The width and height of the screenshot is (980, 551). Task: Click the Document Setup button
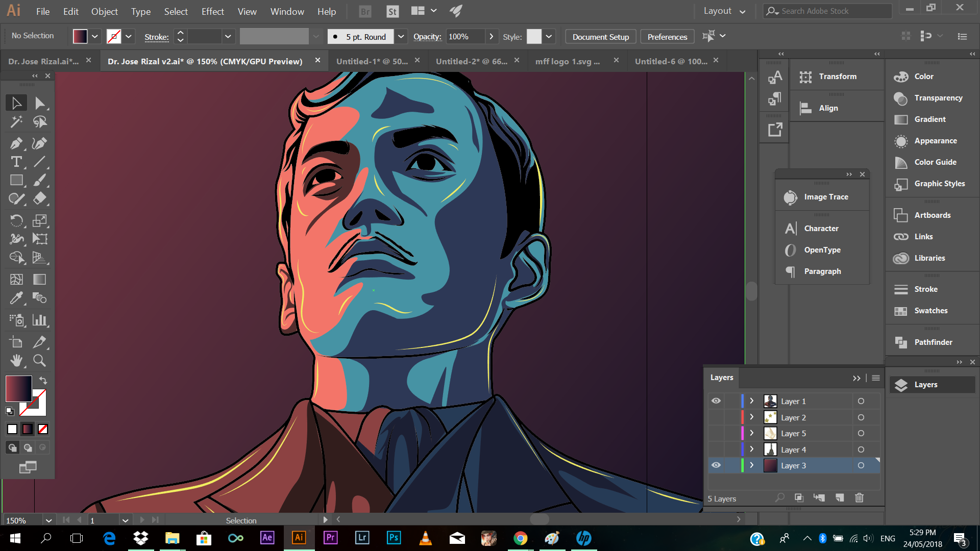click(x=601, y=37)
